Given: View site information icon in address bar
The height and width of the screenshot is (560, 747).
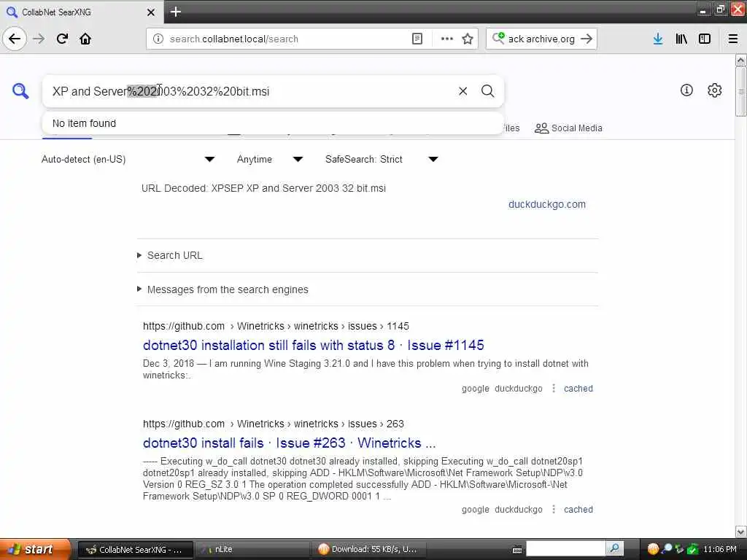Looking at the screenshot, I should click(x=158, y=39).
